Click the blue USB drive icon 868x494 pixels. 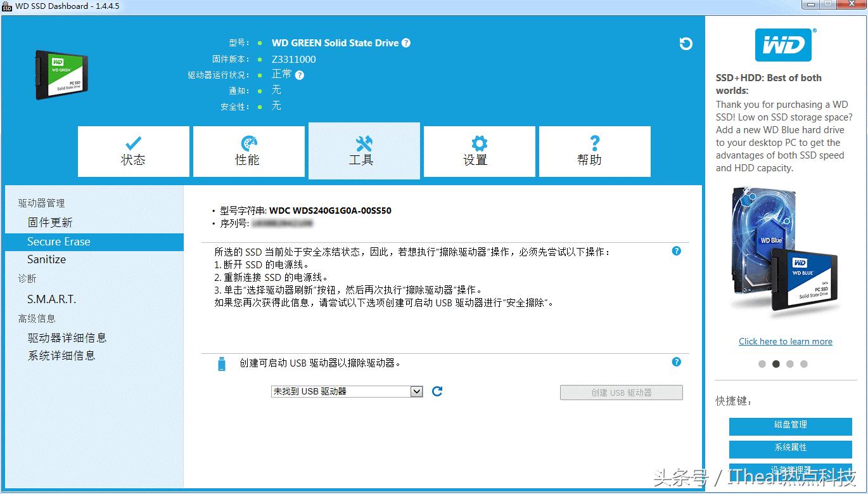pyautogui.click(x=221, y=362)
